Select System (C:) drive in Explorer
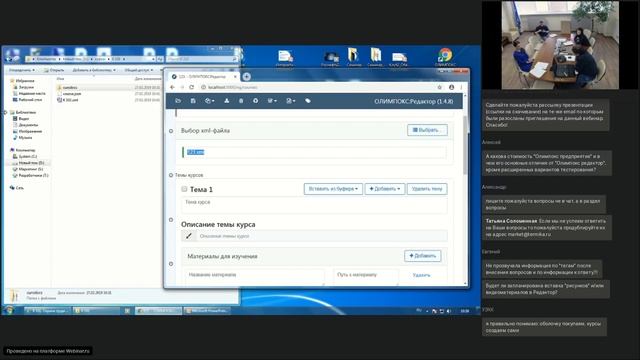640x360 pixels. pyautogui.click(x=25, y=156)
